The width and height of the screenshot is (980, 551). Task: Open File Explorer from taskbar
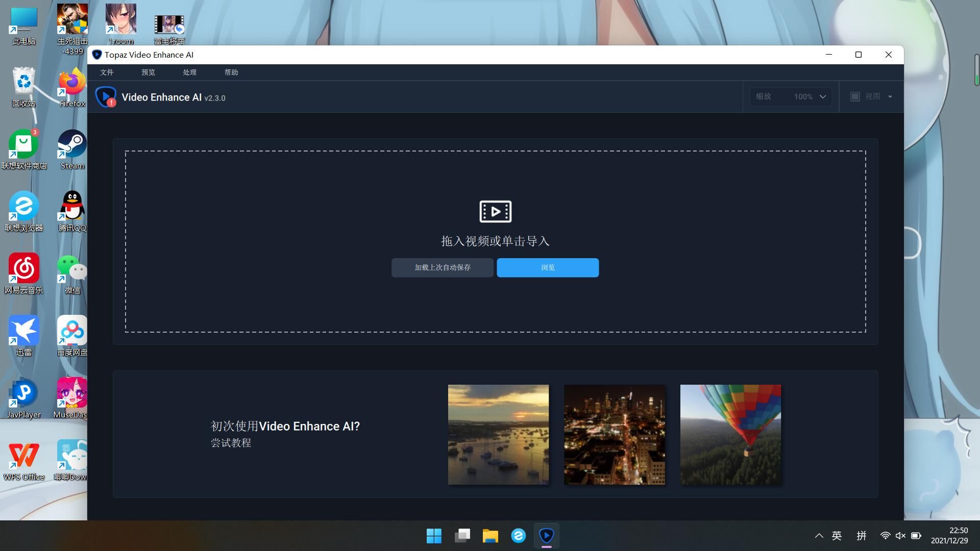pos(490,535)
